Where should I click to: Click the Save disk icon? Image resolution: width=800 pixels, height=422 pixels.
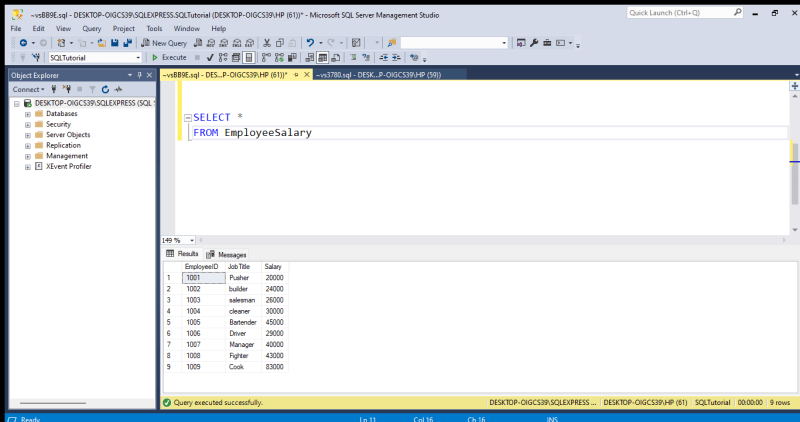[115, 43]
